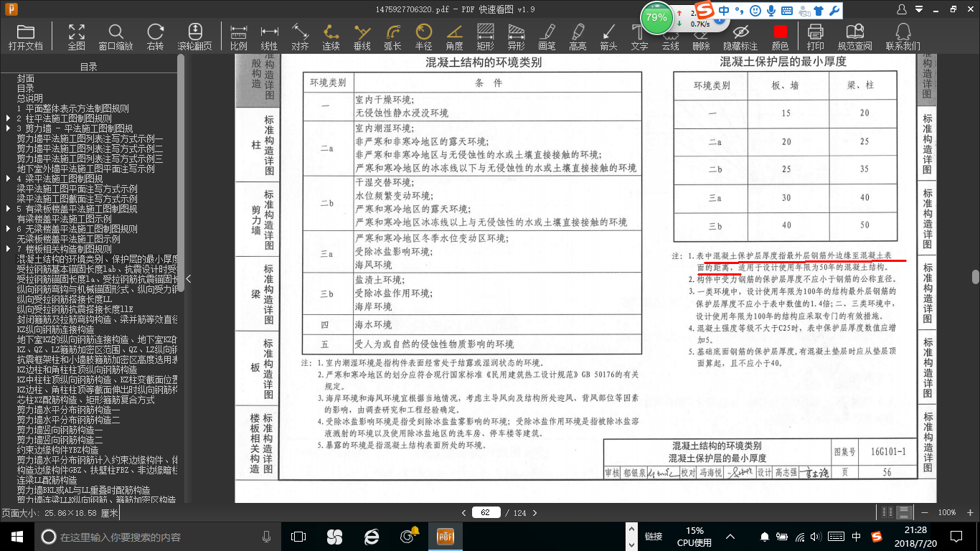
Task: Open Sogou IME toolbox wrench icon
Action: (x=834, y=11)
